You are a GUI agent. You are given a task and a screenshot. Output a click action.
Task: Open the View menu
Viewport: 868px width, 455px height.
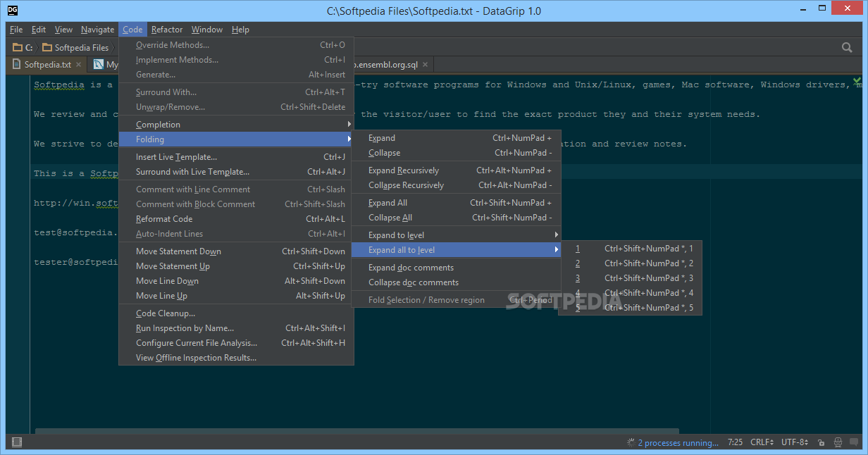tap(63, 30)
